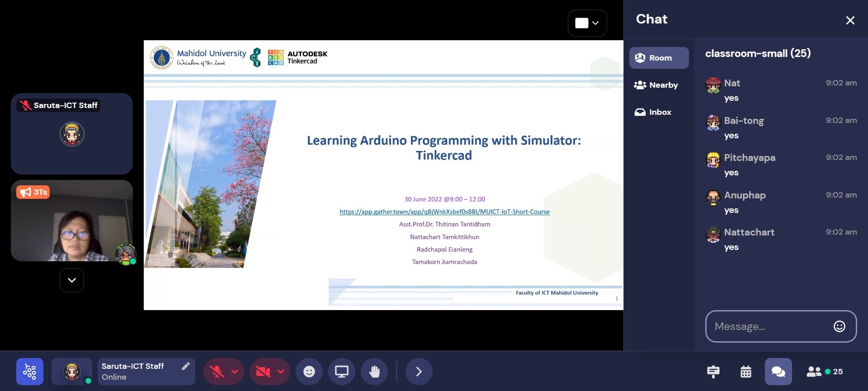Unmute the microphone
Viewport: 868px width, 391px height.
pyautogui.click(x=217, y=372)
